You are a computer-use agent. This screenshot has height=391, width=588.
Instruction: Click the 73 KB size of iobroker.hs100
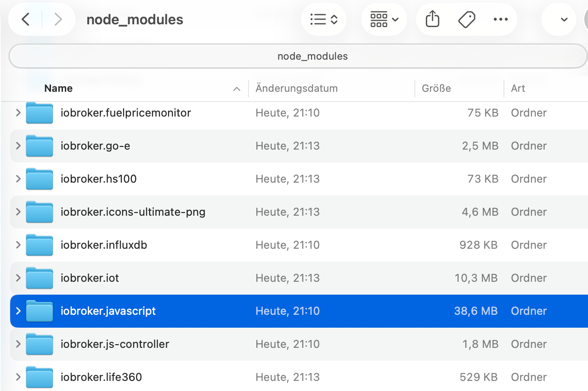point(483,179)
